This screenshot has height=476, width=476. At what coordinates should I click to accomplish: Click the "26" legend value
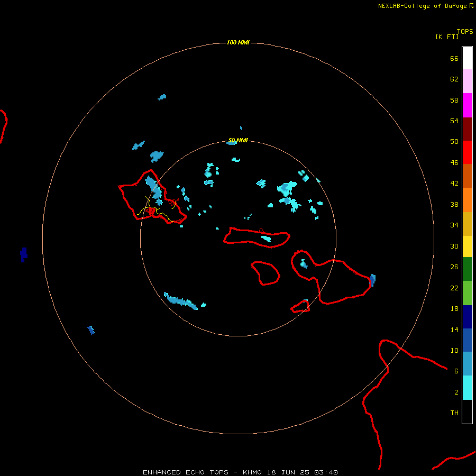click(454, 267)
